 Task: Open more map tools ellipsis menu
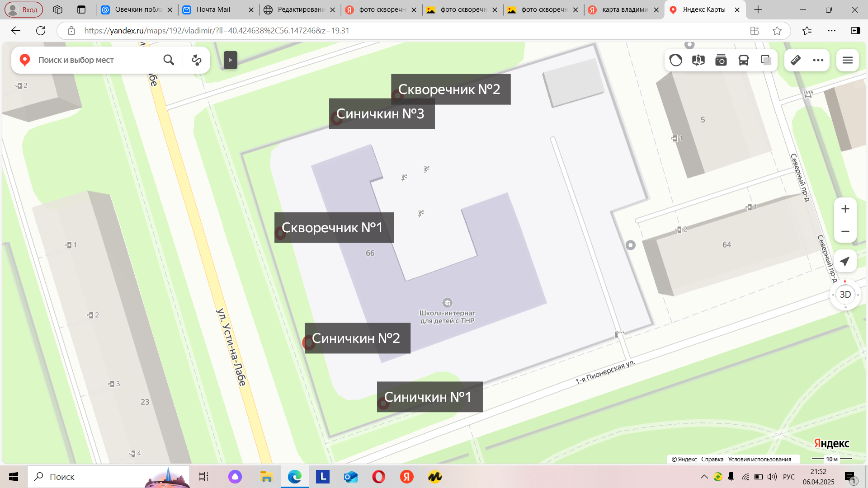coord(818,60)
